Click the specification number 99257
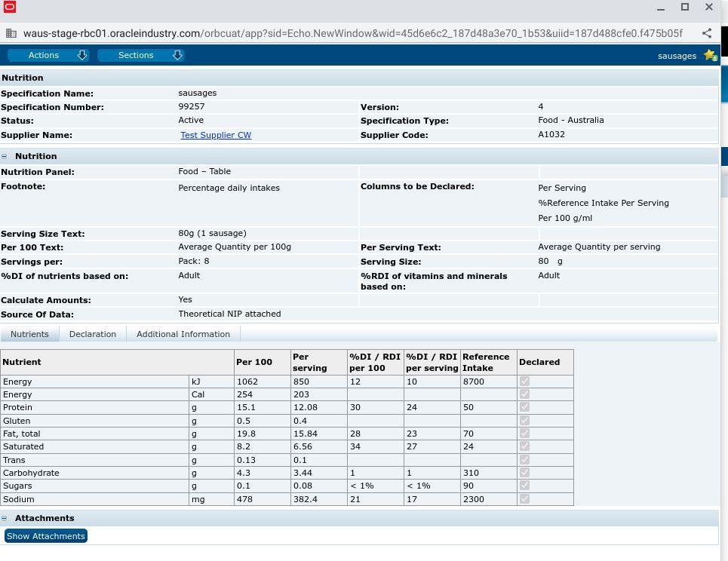This screenshot has width=728, height=561. point(192,106)
